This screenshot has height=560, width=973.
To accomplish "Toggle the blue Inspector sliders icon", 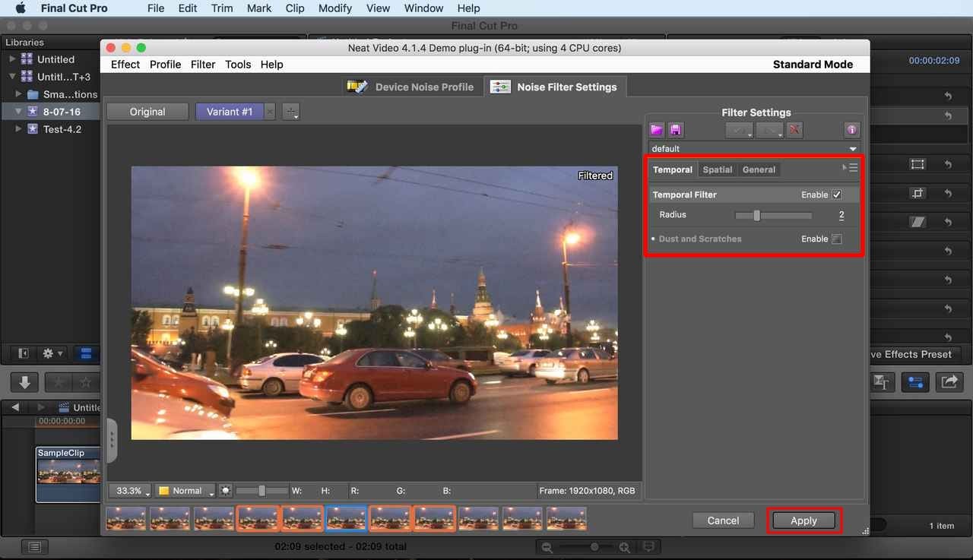I will (915, 383).
